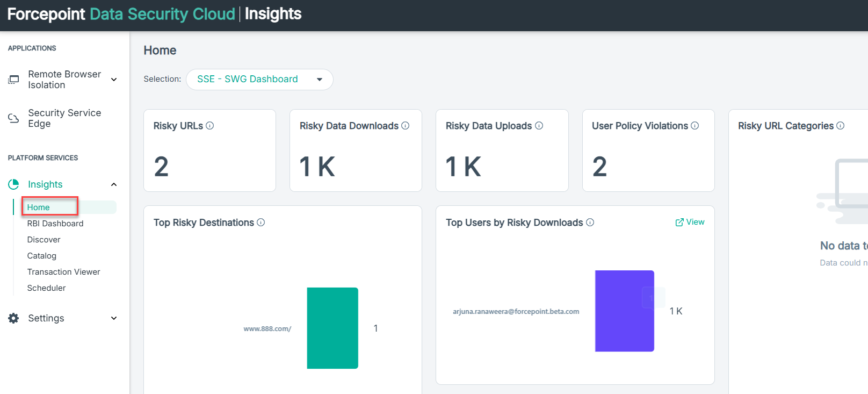Open Catalog menu item

pos(42,256)
